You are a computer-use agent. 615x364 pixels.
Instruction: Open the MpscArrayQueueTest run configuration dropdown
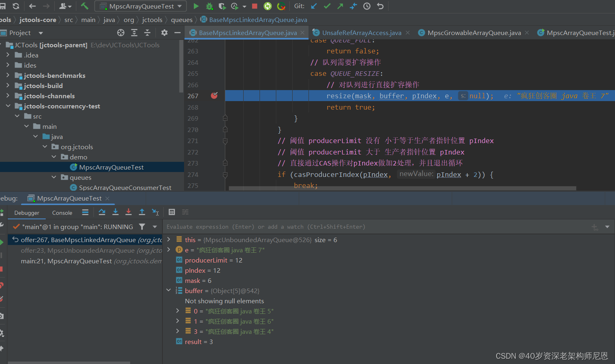coord(141,6)
